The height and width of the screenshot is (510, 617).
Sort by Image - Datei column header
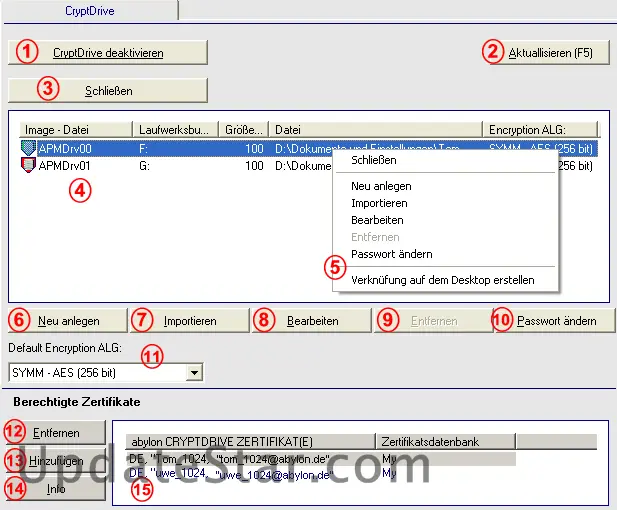76,129
